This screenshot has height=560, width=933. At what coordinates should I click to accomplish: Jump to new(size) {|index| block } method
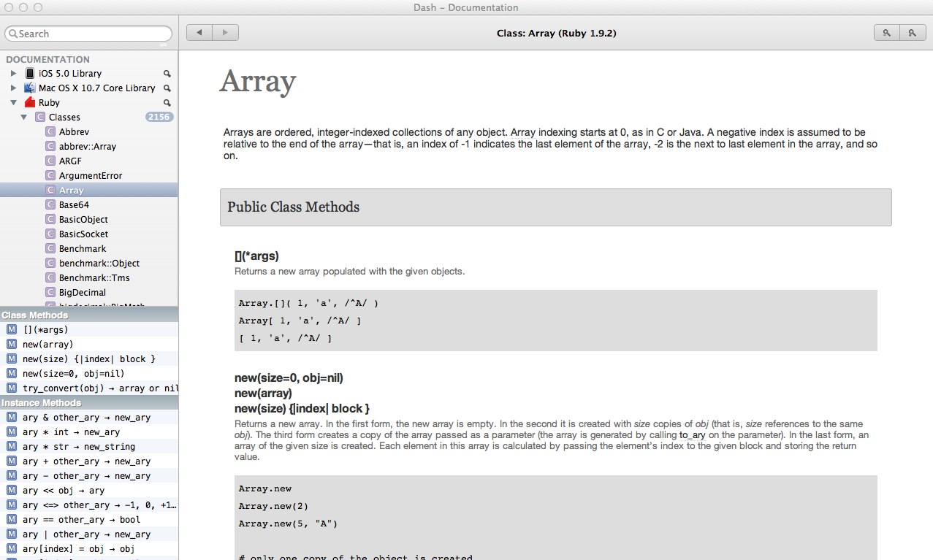pyautogui.click(x=89, y=359)
